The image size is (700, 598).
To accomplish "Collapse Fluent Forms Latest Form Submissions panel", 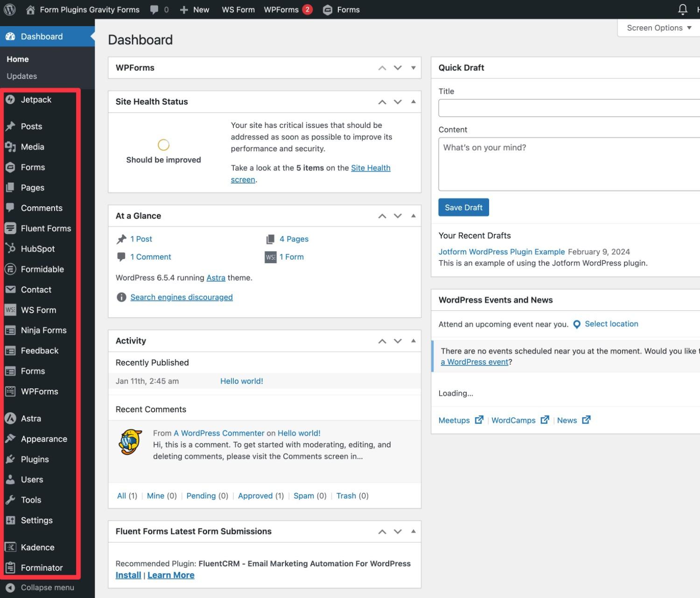I will coord(413,531).
